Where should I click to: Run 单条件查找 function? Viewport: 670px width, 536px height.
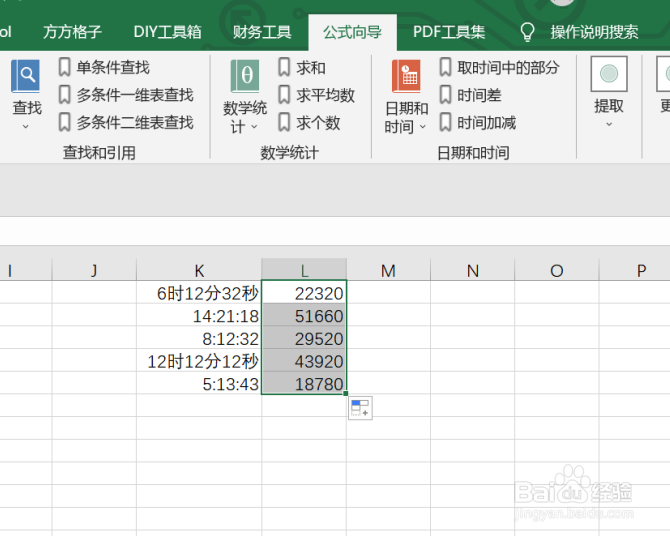tap(113, 68)
